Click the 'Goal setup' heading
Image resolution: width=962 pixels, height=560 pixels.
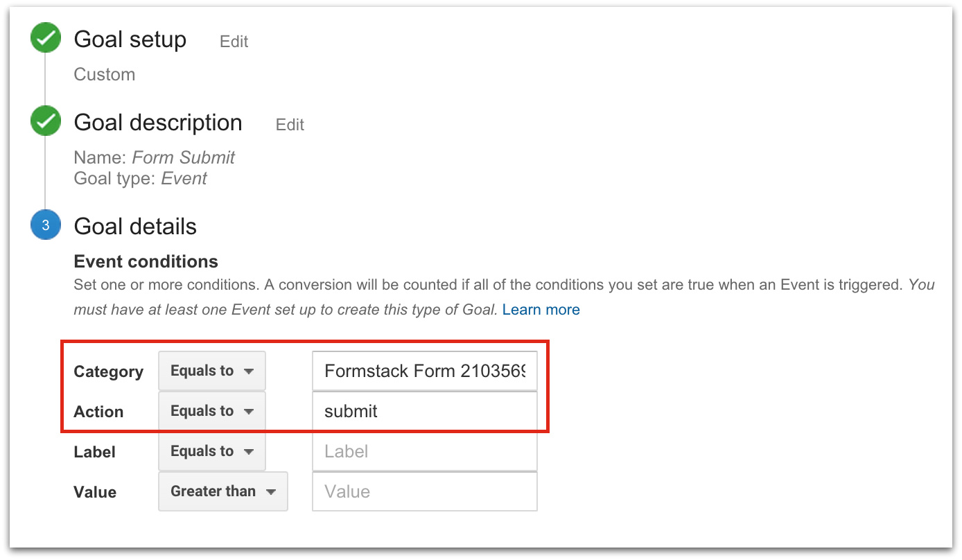(130, 40)
